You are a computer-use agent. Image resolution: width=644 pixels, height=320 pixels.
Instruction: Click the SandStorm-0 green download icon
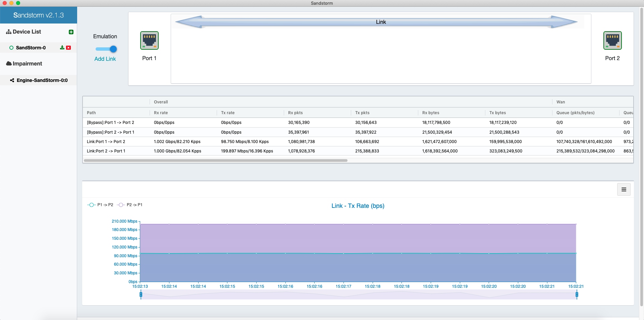click(x=62, y=48)
